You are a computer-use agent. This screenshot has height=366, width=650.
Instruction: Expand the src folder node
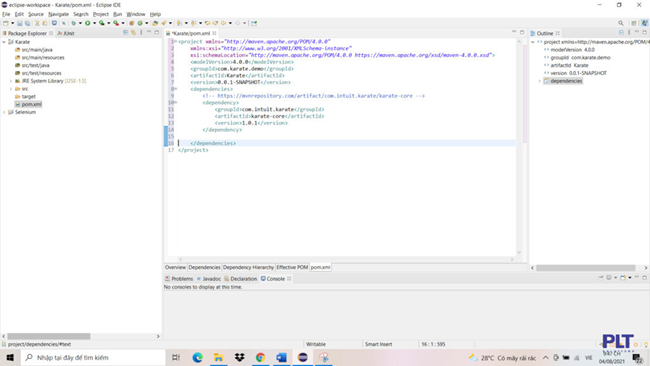coord(11,89)
